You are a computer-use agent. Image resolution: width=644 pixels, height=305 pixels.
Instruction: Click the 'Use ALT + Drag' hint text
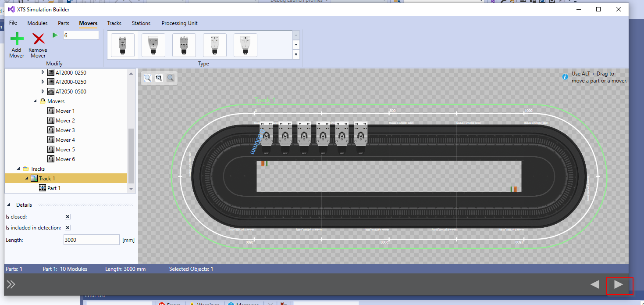click(x=599, y=77)
